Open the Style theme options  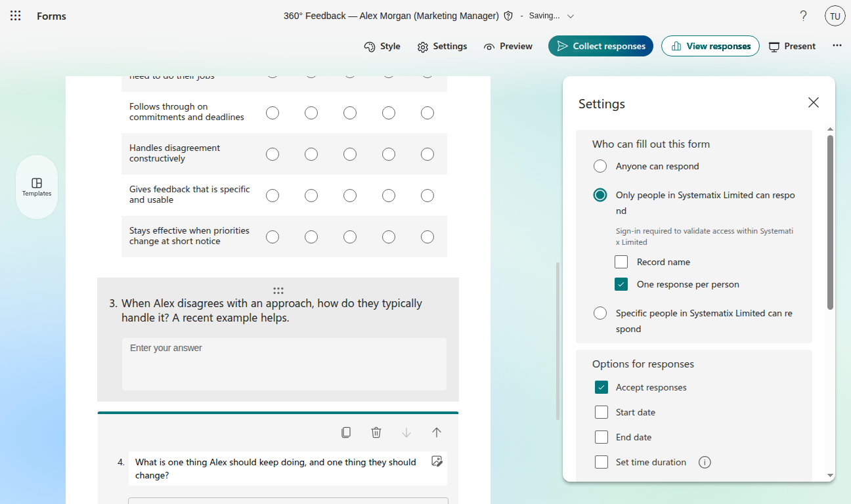tap(382, 47)
